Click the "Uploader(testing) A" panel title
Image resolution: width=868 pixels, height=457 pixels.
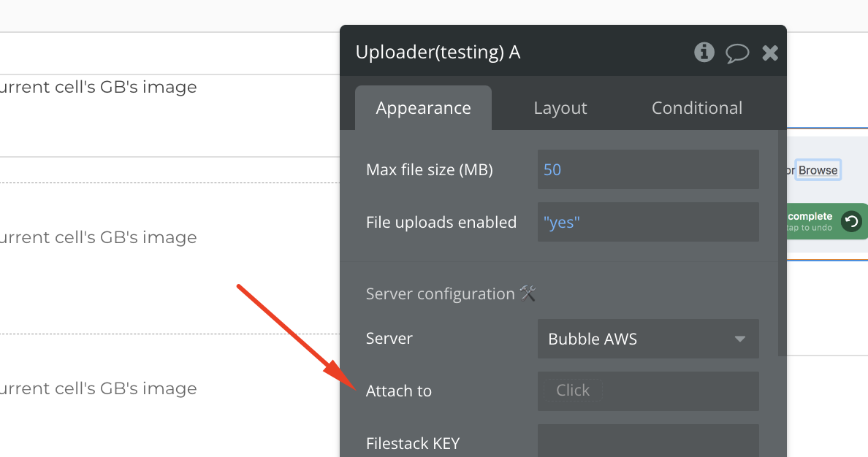click(438, 52)
